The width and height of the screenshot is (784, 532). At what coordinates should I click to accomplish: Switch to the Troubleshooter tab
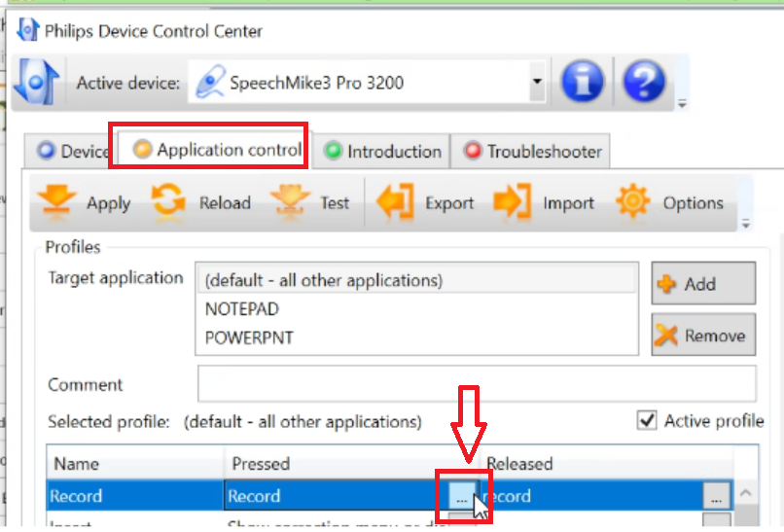click(533, 151)
